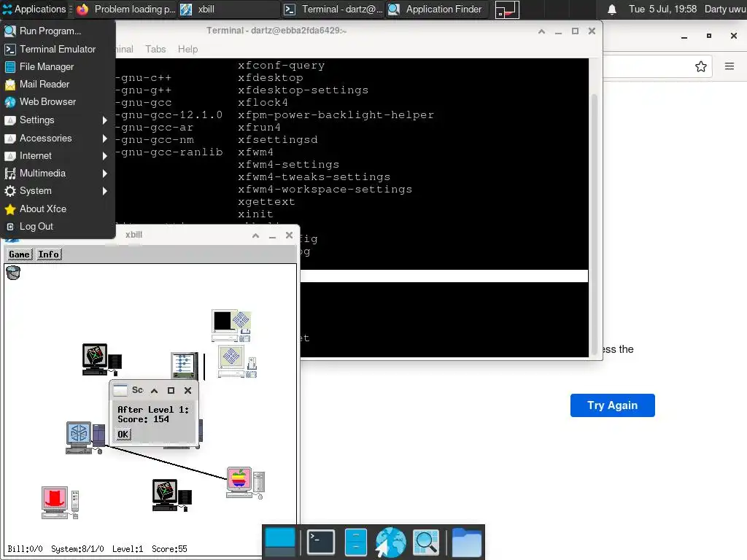Open the Help menu in Terminal
Screen dimensions: 747x560
tap(187, 49)
